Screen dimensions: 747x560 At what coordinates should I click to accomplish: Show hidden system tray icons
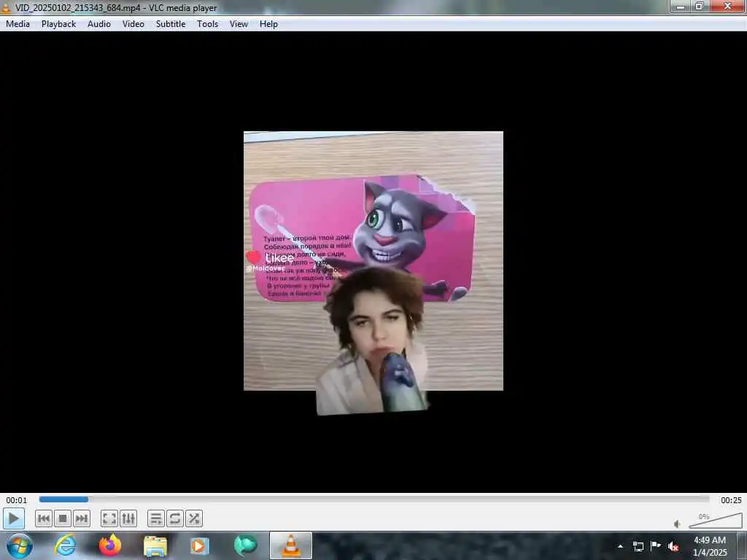pyautogui.click(x=620, y=546)
